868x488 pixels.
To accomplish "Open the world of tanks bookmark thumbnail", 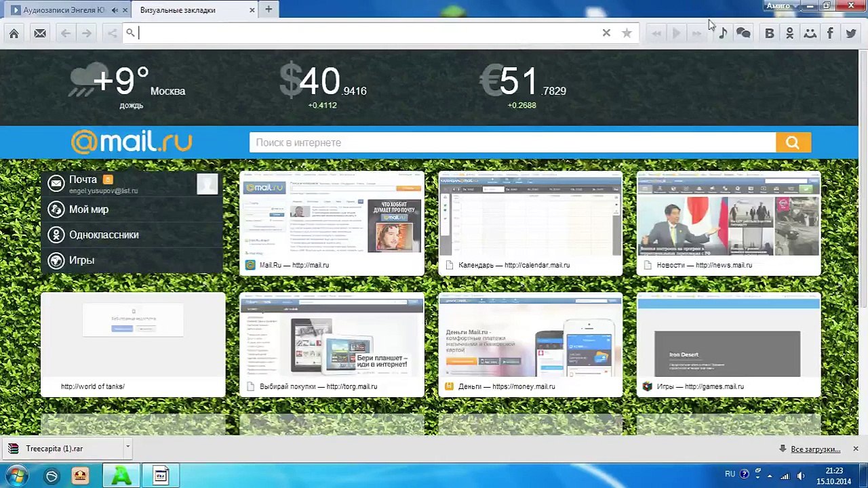I will click(x=133, y=345).
